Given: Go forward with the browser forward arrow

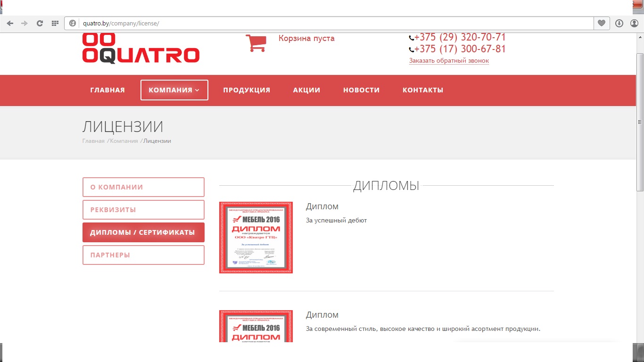Looking at the screenshot, I should pyautogui.click(x=25, y=23).
